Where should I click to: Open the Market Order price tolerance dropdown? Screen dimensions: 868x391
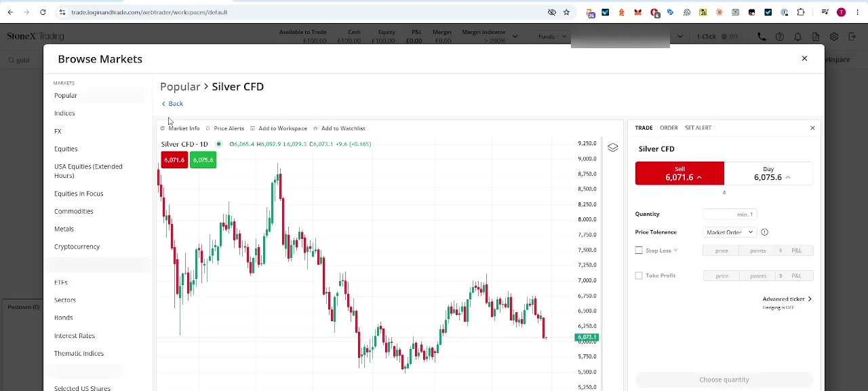click(730, 232)
